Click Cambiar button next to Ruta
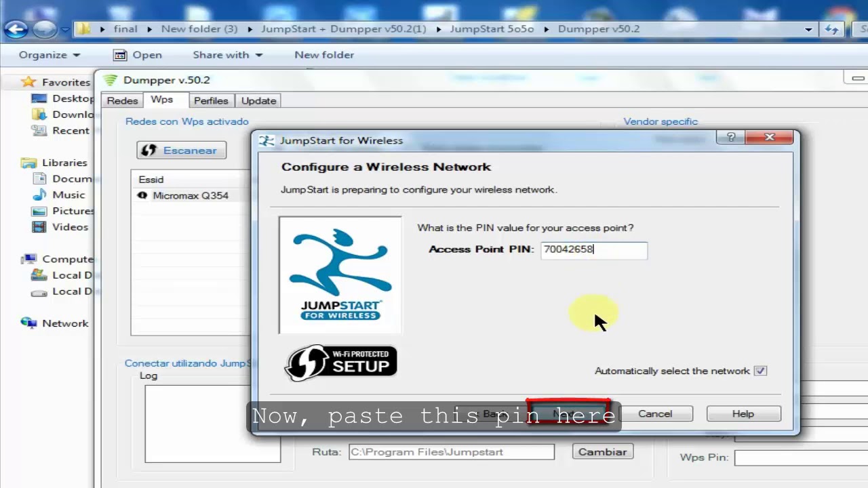868x488 pixels. pyautogui.click(x=603, y=451)
